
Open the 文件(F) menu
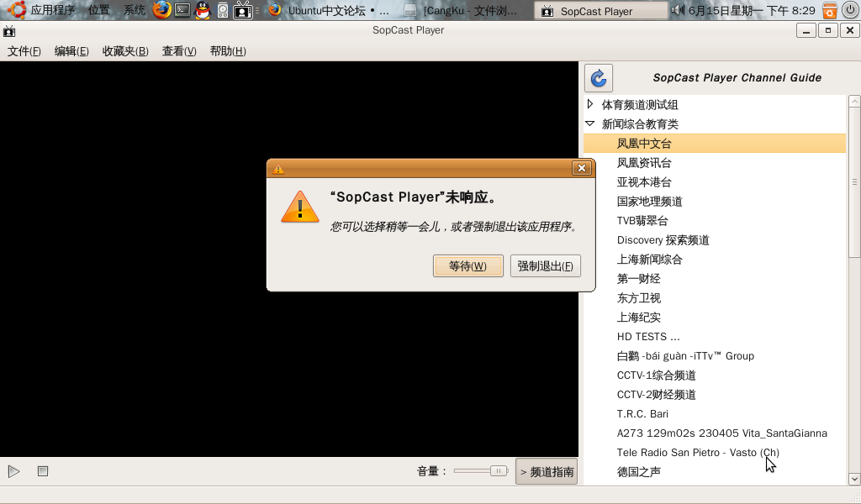pos(24,51)
